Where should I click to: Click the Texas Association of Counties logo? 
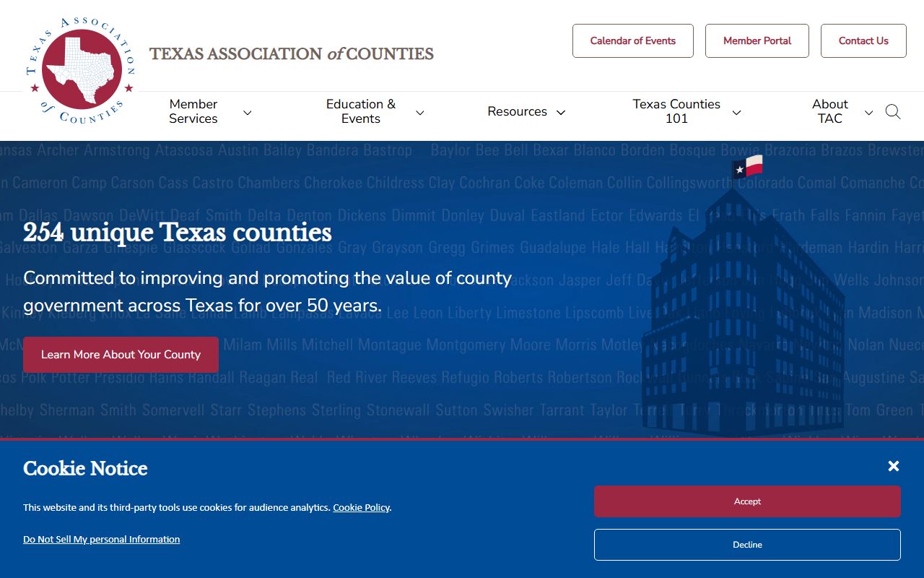point(81,69)
